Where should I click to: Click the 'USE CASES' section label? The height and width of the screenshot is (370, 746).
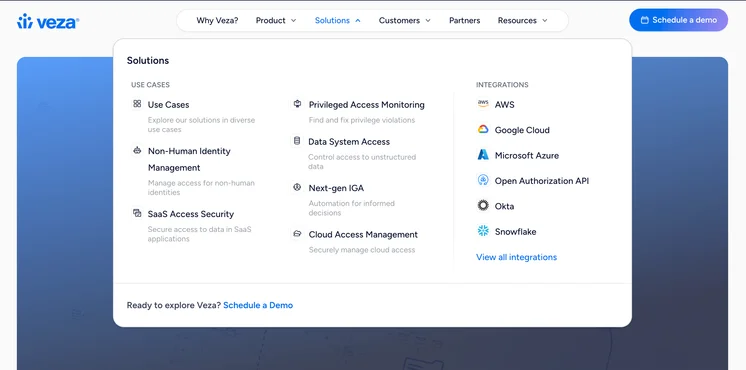(x=150, y=85)
